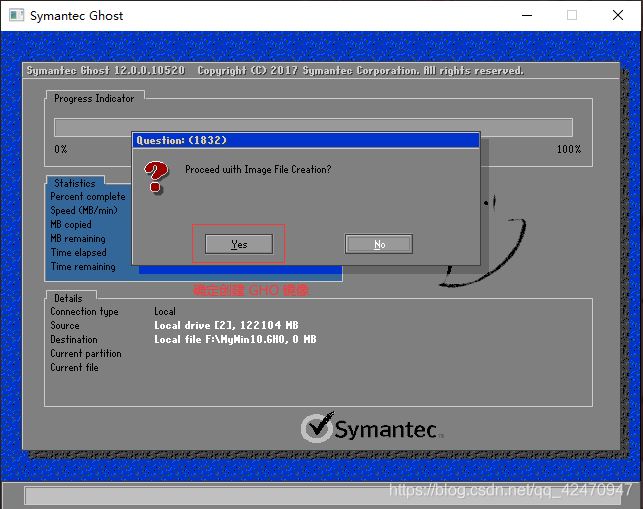Click the Question: (1832) dialog title bar
Viewport: 643px width, 509px height.
click(306, 140)
